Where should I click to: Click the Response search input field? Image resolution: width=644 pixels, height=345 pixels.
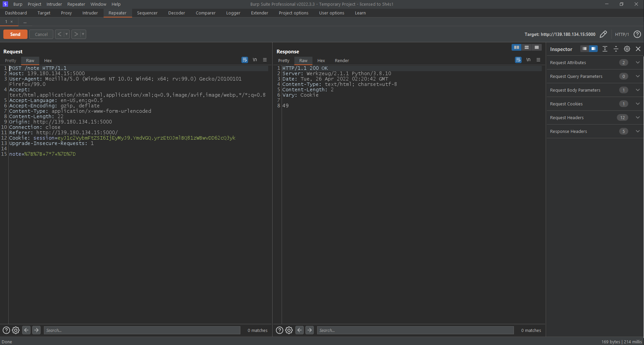[x=415, y=330]
